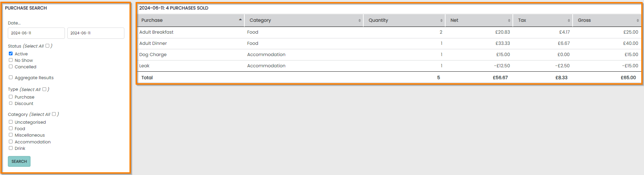Check Select All for Type

pyautogui.click(x=44, y=89)
